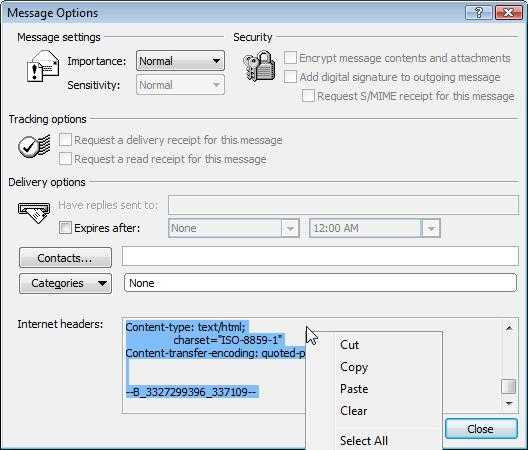Click the importance envelope icon
528x450 pixels.
[x=43, y=66]
